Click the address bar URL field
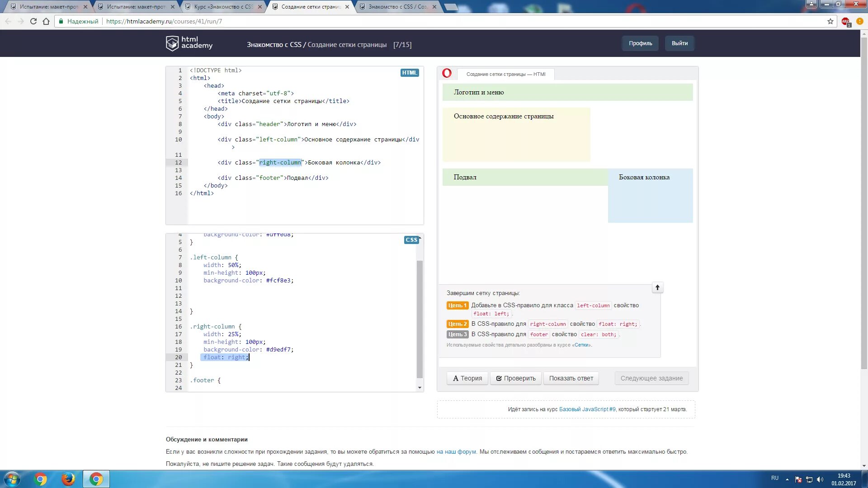This screenshot has width=868, height=488. pos(362,21)
